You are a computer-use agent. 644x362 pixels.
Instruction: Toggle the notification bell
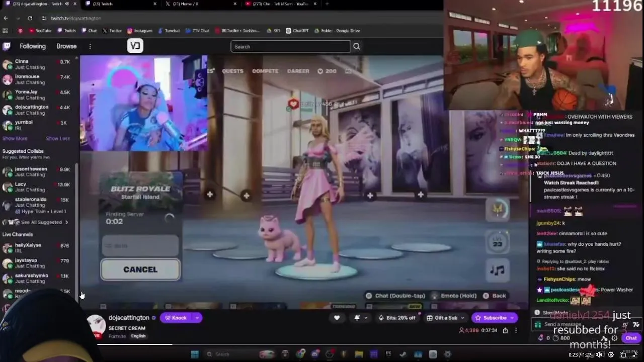point(357,318)
